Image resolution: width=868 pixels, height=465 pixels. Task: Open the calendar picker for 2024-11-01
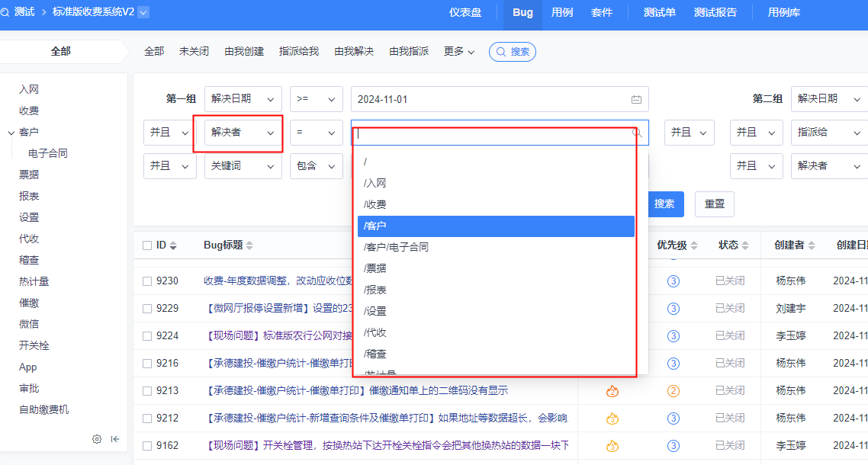tap(636, 99)
